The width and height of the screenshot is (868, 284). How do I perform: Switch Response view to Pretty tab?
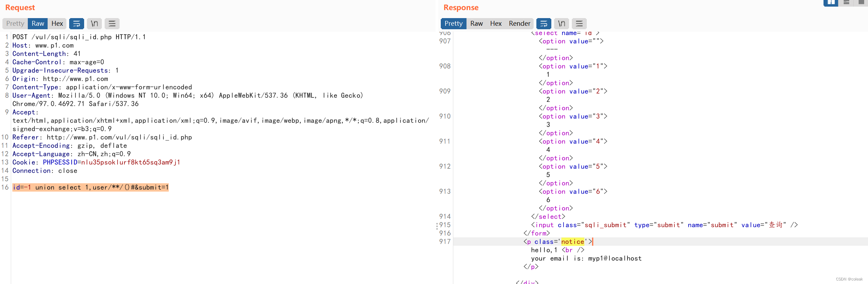click(x=454, y=23)
